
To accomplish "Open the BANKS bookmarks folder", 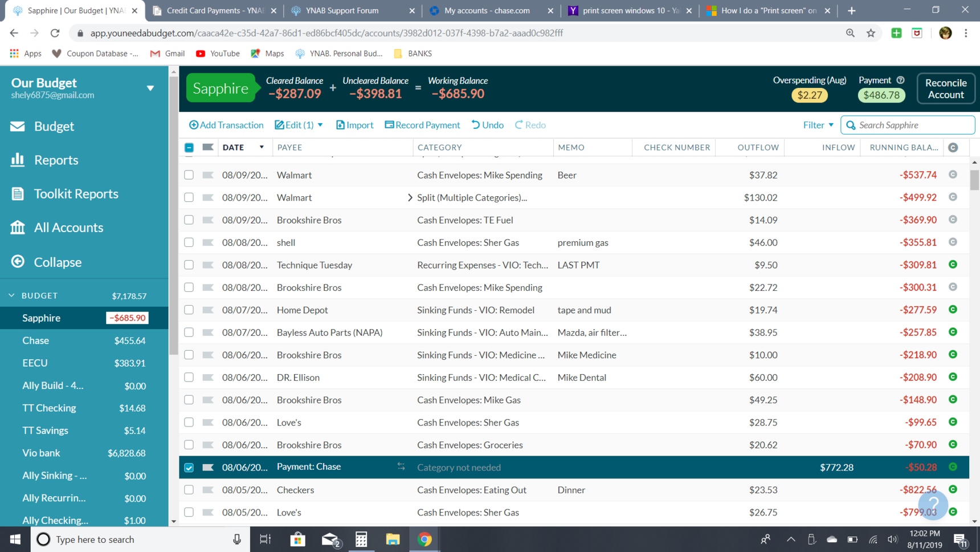I will [x=413, y=54].
